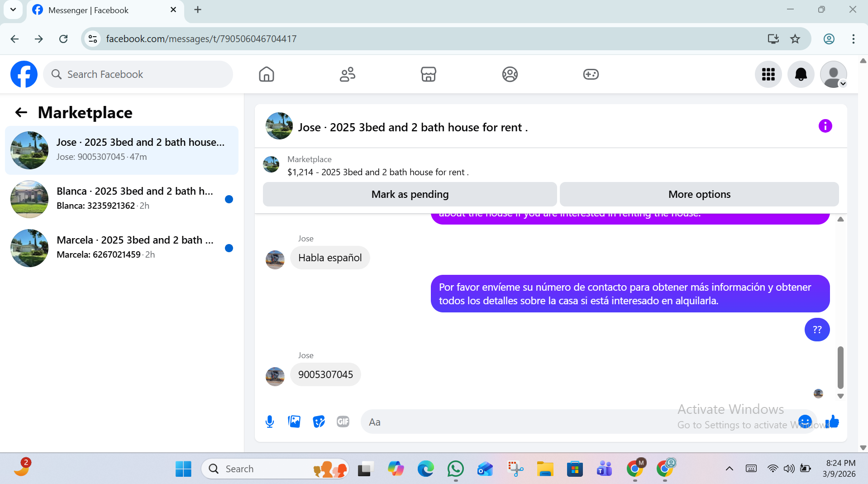Close the Messenger | Facebook tab
The width and height of the screenshot is (868, 484).
click(x=173, y=10)
